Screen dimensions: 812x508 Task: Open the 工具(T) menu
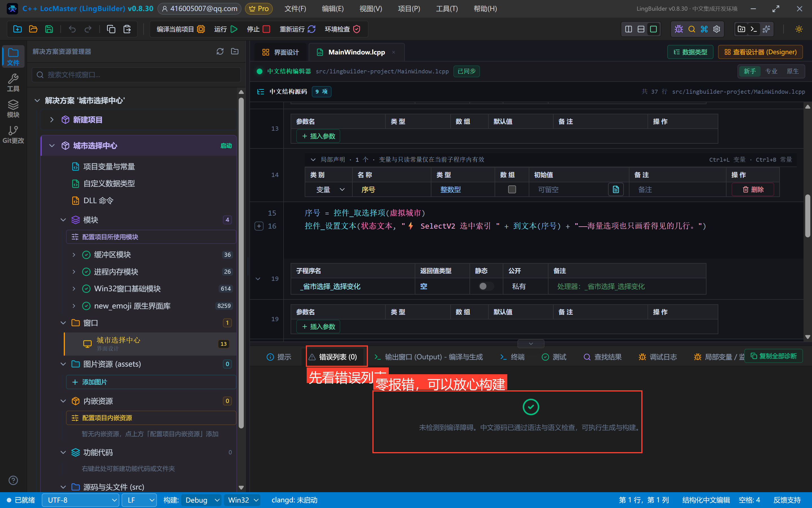pos(447,9)
